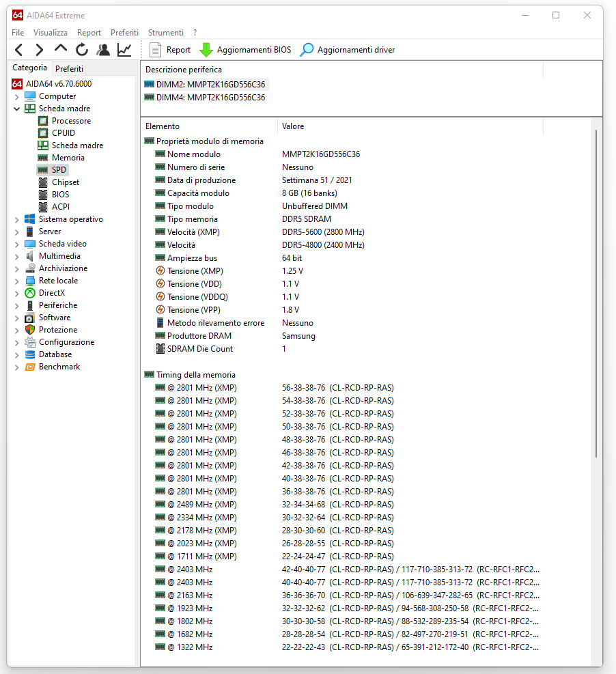The height and width of the screenshot is (674, 616).
Task: Open the ? help menu
Action: (x=195, y=33)
